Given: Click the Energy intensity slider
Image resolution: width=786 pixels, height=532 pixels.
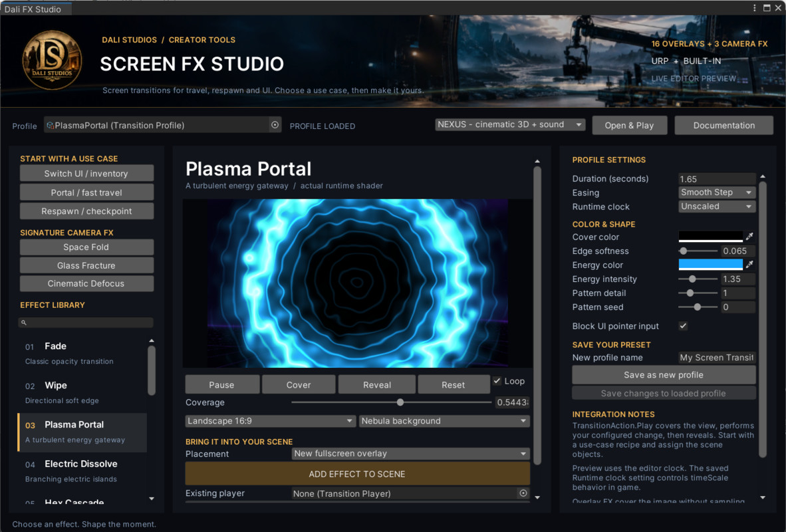Looking at the screenshot, I should coord(698,279).
